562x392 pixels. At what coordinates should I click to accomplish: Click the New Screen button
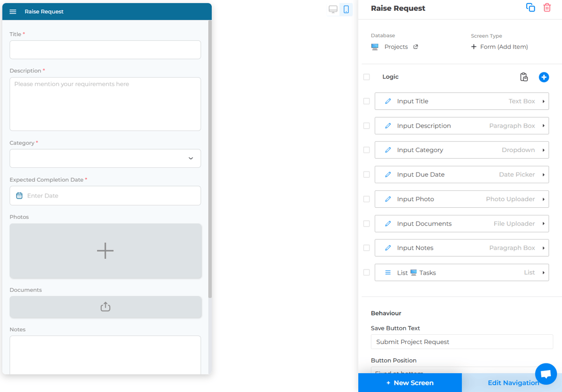tap(410, 383)
